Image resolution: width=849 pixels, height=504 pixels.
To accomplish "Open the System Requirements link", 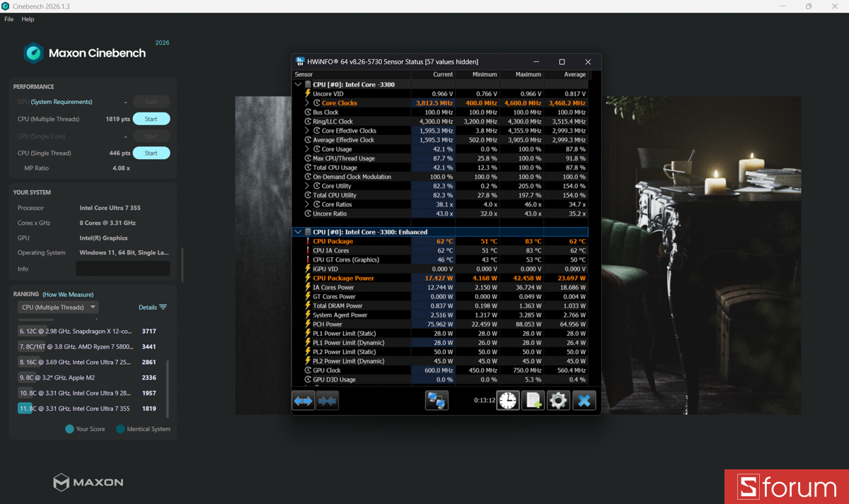I will 62,102.
